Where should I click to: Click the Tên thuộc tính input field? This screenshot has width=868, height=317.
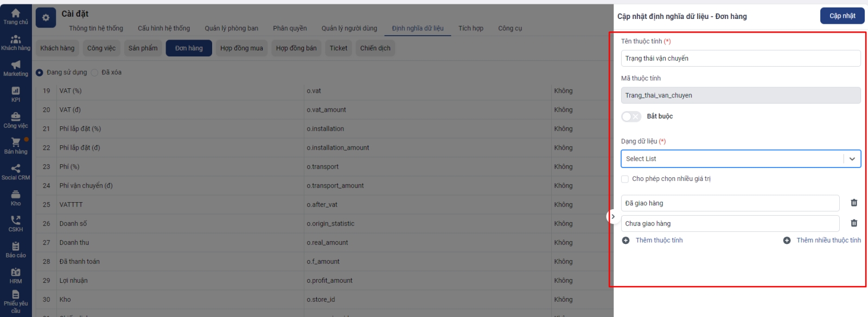741,59
